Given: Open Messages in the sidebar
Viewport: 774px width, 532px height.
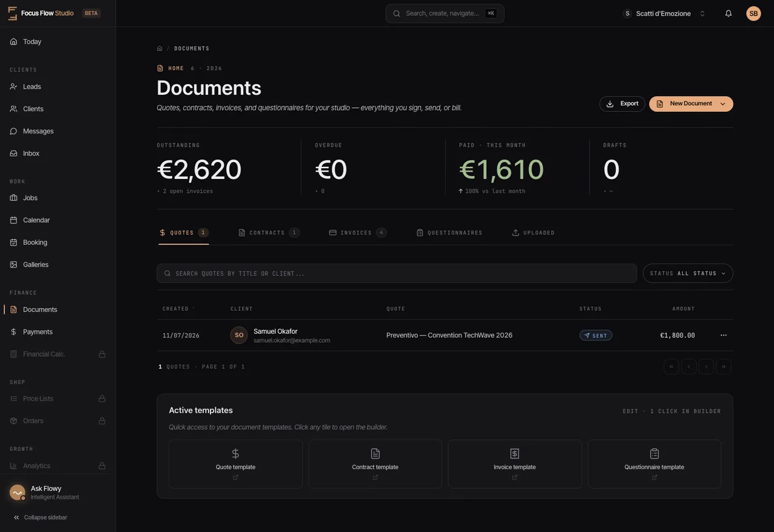Looking at the screenshot, I should click(x=57, y=131).
